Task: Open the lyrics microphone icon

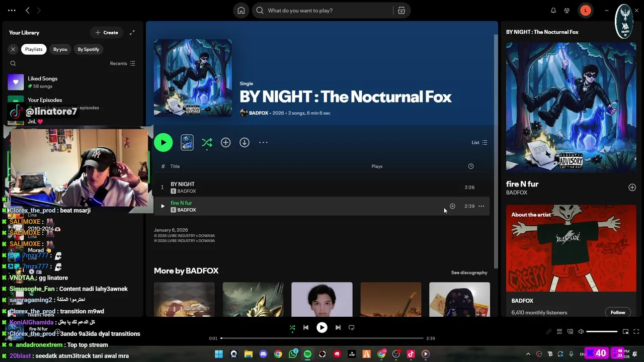Action: coord(548,332)
